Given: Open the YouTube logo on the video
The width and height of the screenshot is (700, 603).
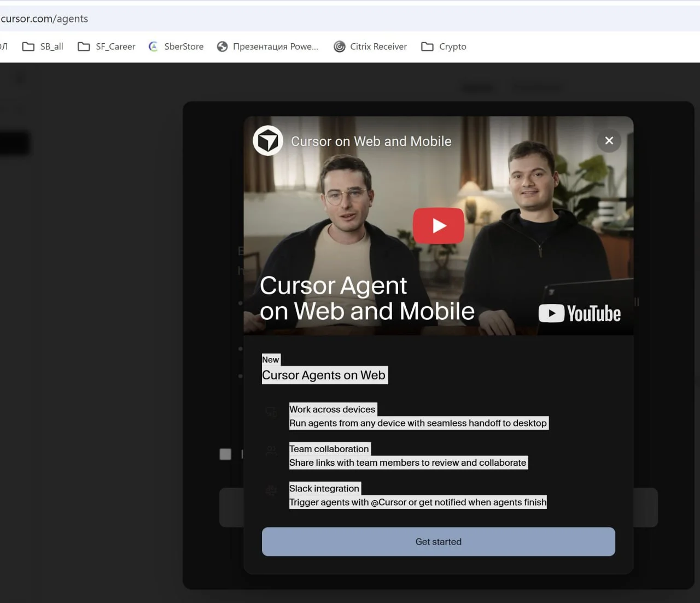Looking at the screenshot, I should (579, 313).
